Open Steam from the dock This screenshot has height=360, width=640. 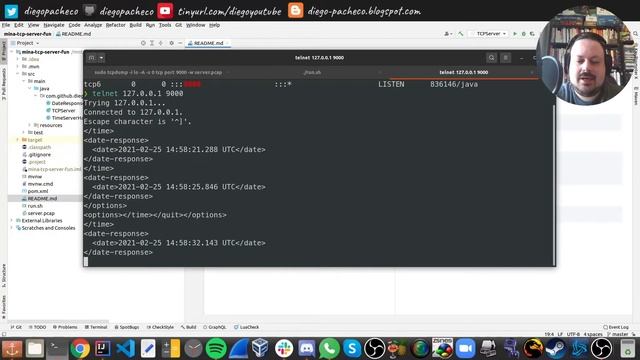[x=556, y=349]
